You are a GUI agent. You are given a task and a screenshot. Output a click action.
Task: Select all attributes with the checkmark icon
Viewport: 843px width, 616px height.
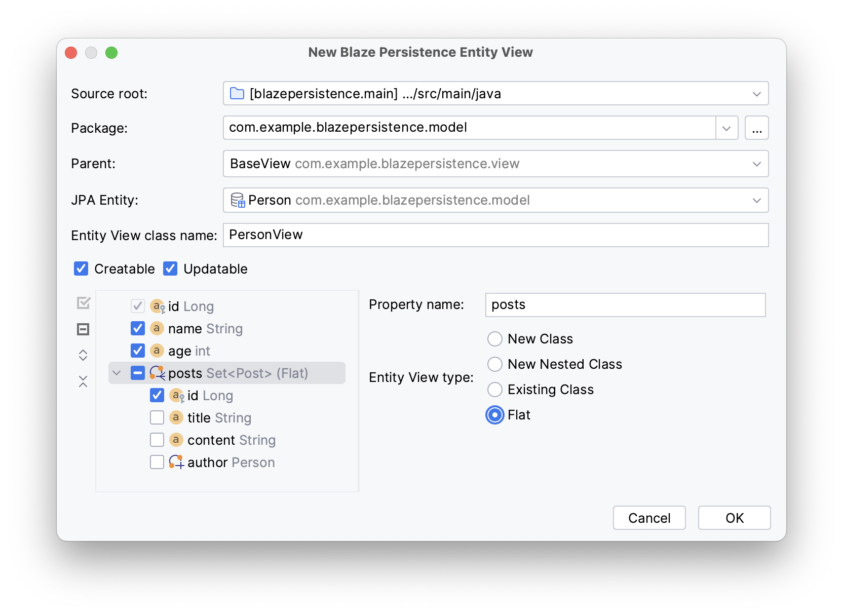83,302
